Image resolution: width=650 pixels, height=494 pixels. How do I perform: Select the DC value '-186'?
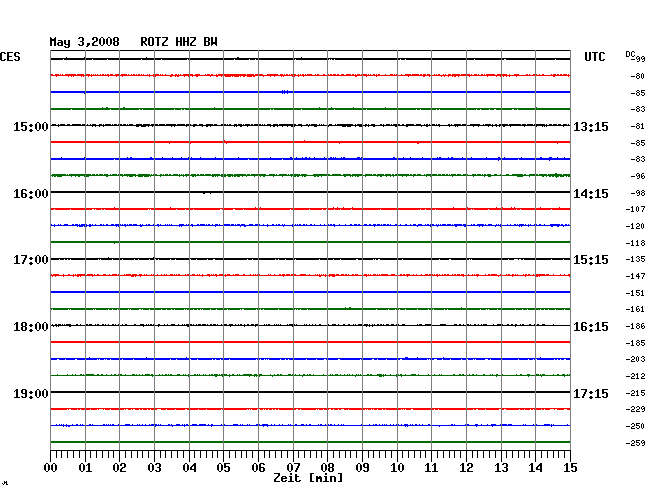point(635,326)
